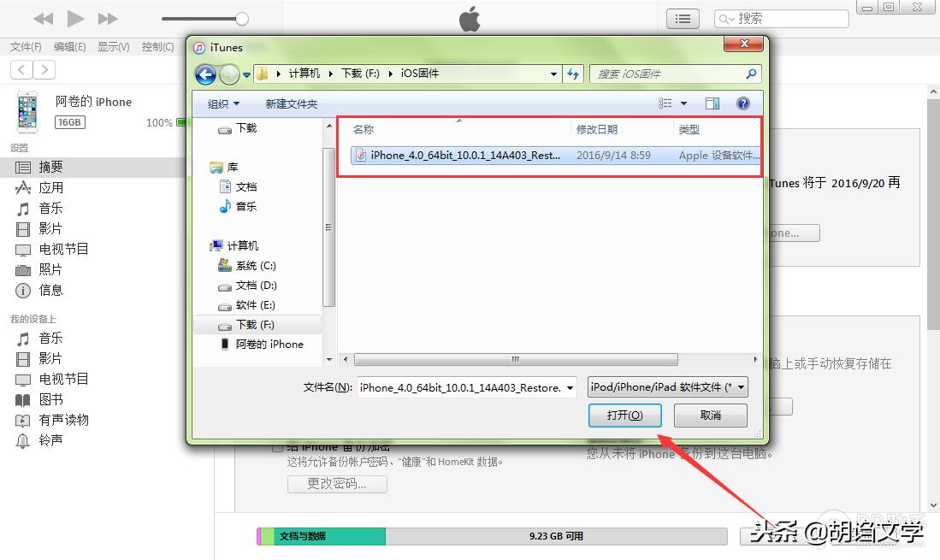Open the view options dropdown arrow
The height and width of the screenshot is (560, 940).
click(683, 103)
